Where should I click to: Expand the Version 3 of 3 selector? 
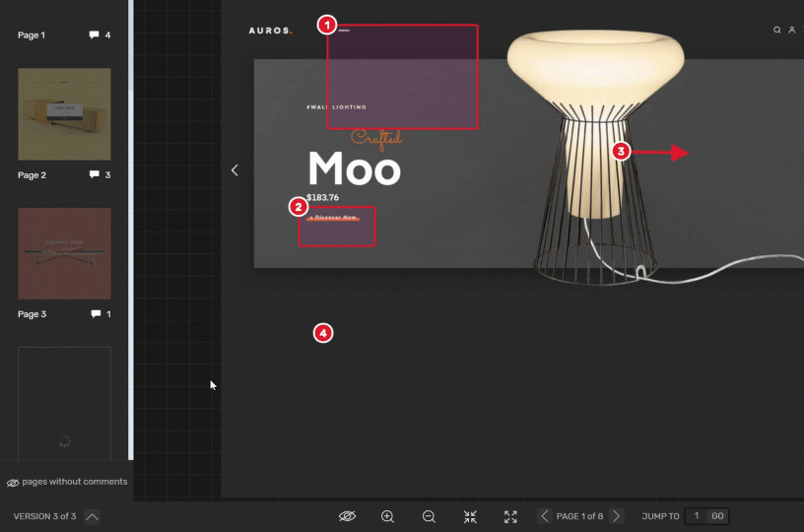coord(92,516)
